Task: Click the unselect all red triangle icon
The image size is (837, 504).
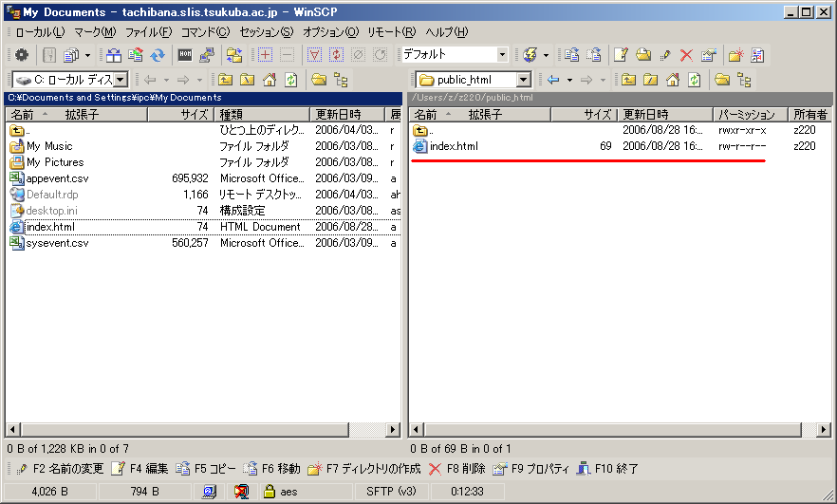Action: (x=314, y=54)
